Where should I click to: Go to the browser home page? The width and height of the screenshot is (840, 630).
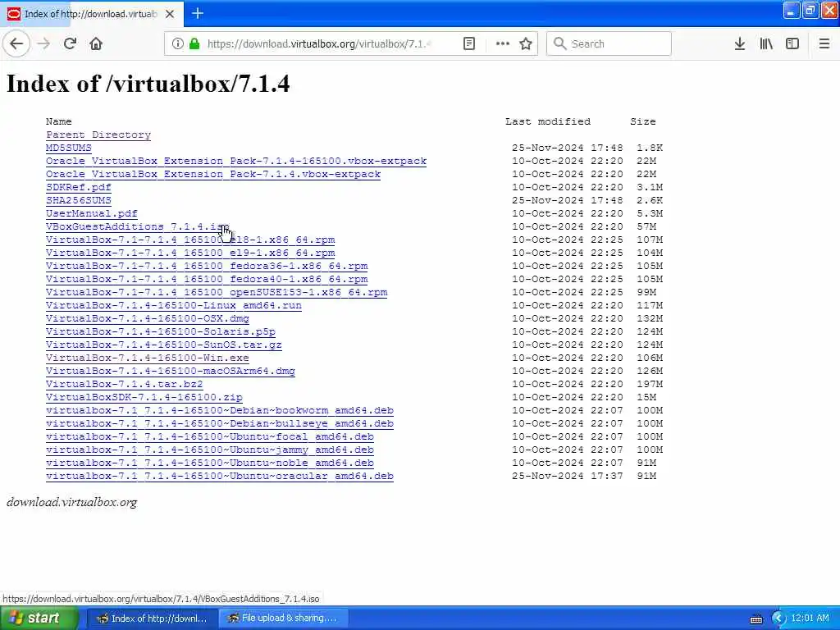tap(96, 44)
